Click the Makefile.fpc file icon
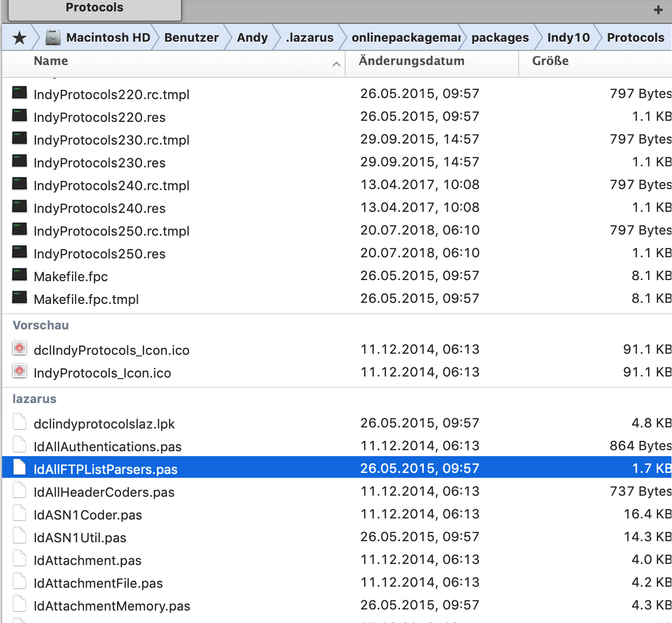 [20, 275]
